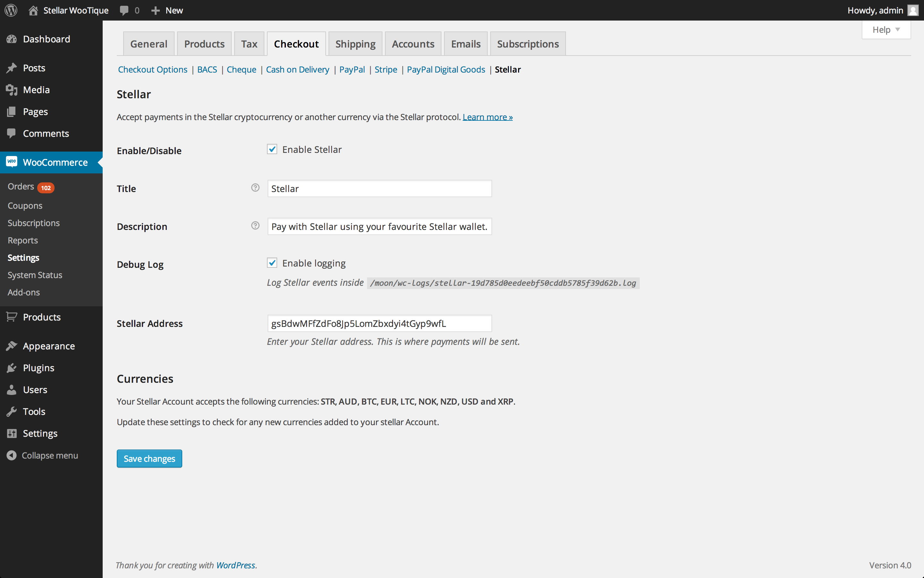Open the Subscriptions settings tab
The width and height of the screenshot is (924, 578).
(x=528, y=44)
